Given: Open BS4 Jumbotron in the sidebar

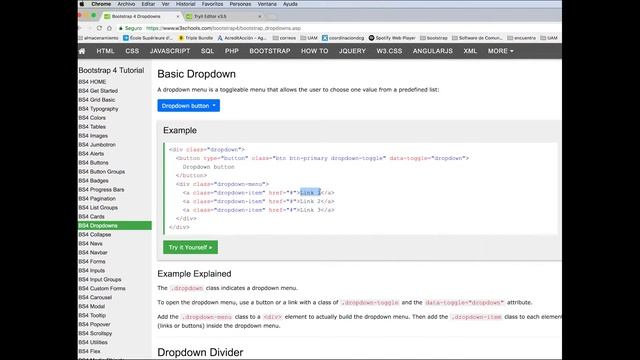Looking at the screenshot, I should (x=97, y=144).
